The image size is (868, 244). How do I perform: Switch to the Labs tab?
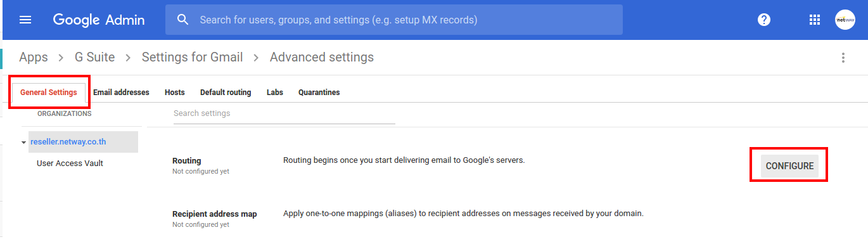275,93
